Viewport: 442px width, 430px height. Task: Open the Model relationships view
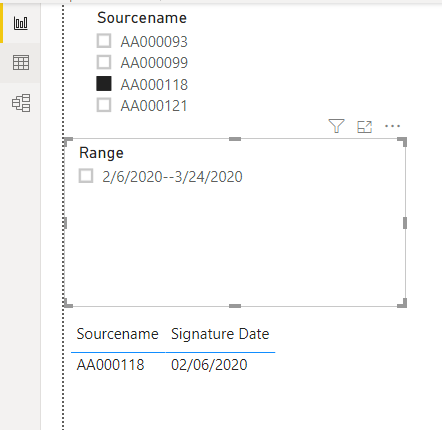click(21, 103)
